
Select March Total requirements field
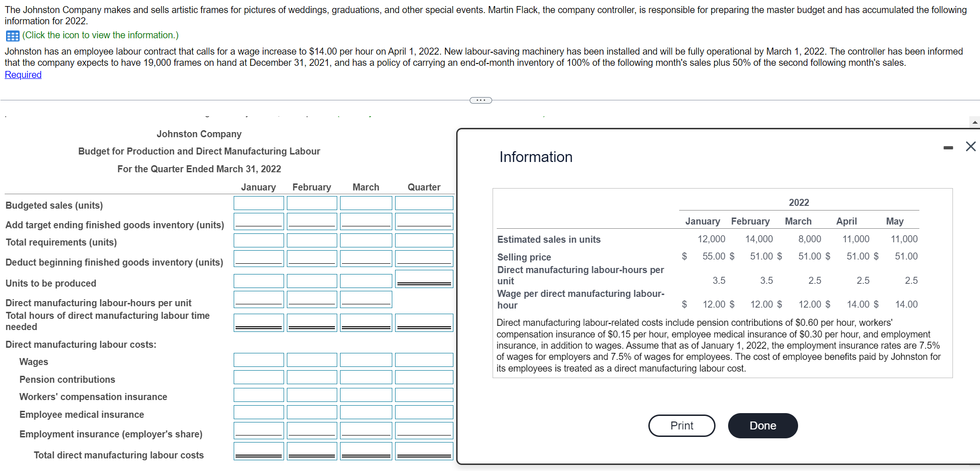366,240
